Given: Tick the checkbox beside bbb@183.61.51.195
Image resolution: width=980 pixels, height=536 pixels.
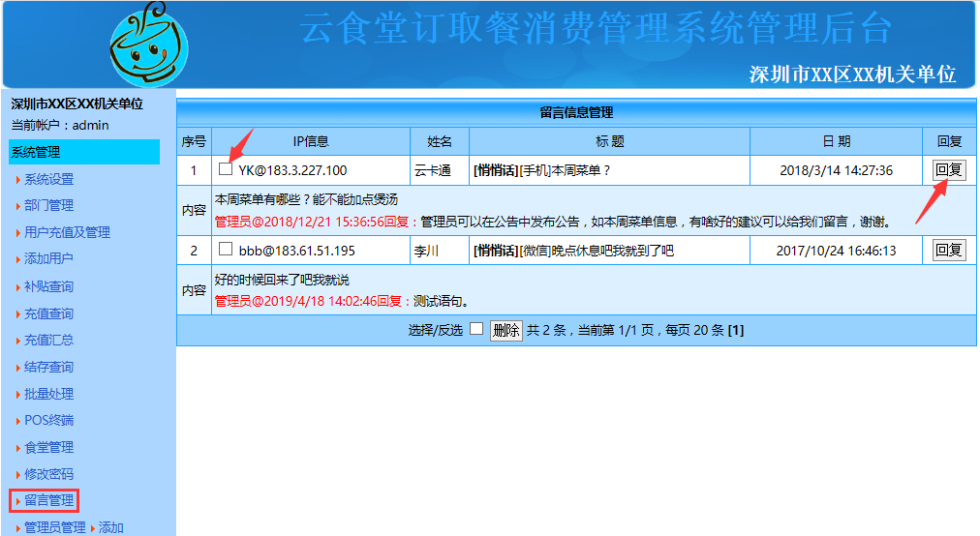Looking at the screenshot, I should [226, 249].
